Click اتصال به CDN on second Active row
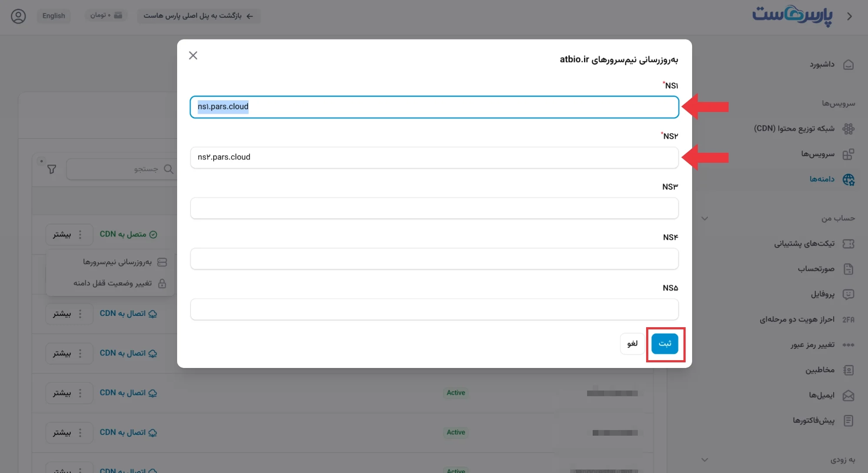868x473 pixels. pyautogui.click(x=129, y=432)
